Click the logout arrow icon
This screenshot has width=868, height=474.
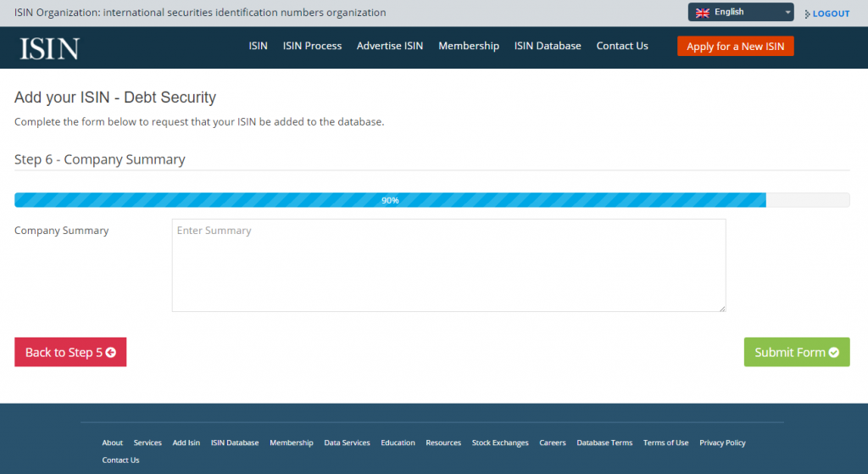click(807, 14)
